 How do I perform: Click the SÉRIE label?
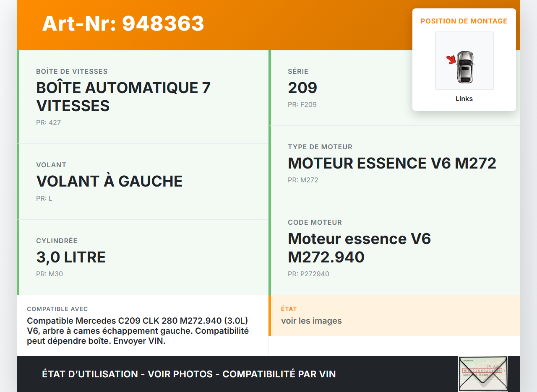pyautogui.click(x=298, y=72)
